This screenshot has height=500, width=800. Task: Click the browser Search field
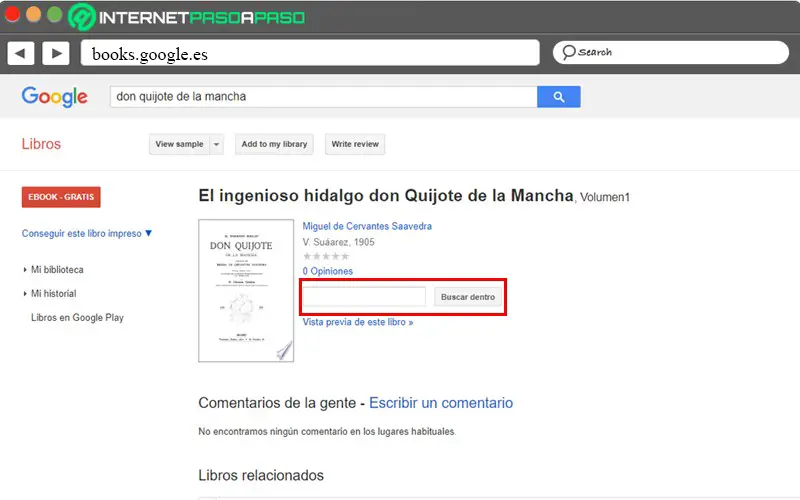(671, 53)
